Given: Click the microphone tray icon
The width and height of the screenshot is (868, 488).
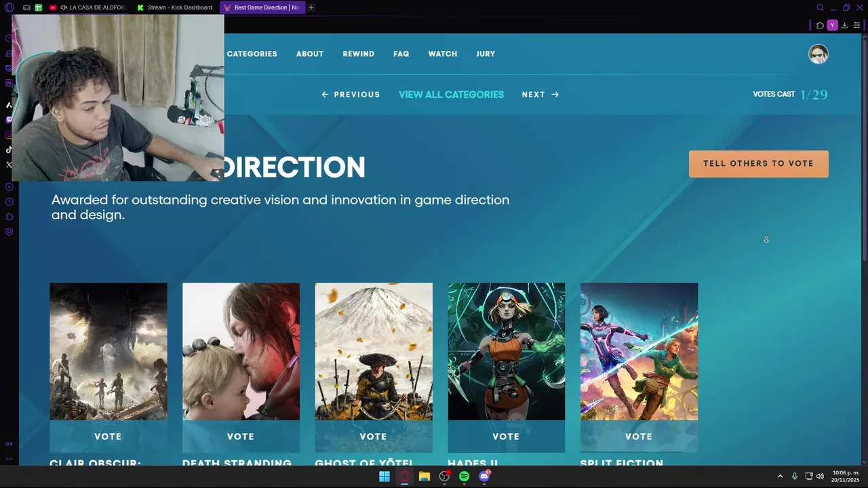Looking at the screenshot, I should (795, 476).
